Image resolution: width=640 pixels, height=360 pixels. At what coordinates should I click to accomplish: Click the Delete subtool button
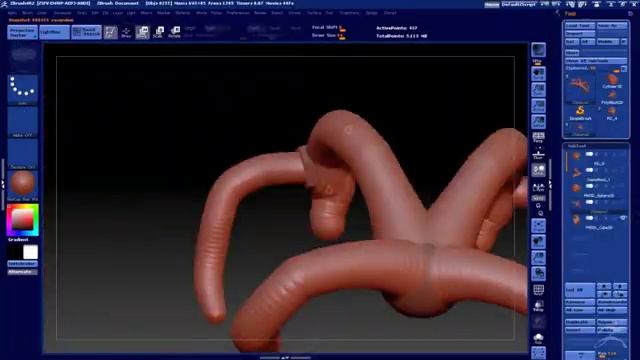pyautogui.click(x=612, y=330)
